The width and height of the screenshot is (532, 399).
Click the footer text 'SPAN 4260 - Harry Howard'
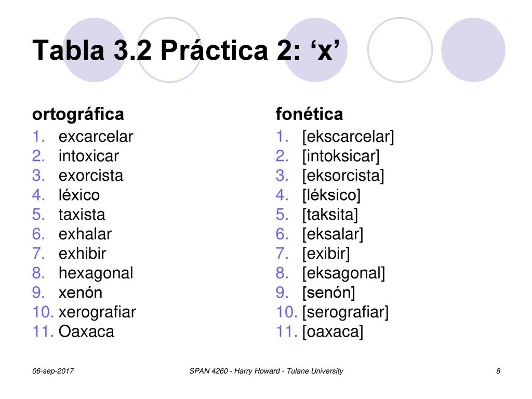234,371
